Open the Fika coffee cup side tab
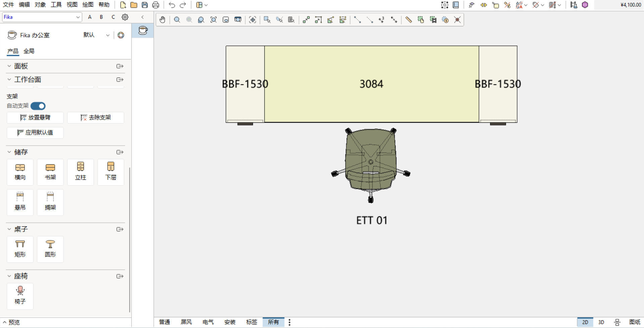Image resolution: width=644 pixels, height=328 pixels. [x=143, y=30]
